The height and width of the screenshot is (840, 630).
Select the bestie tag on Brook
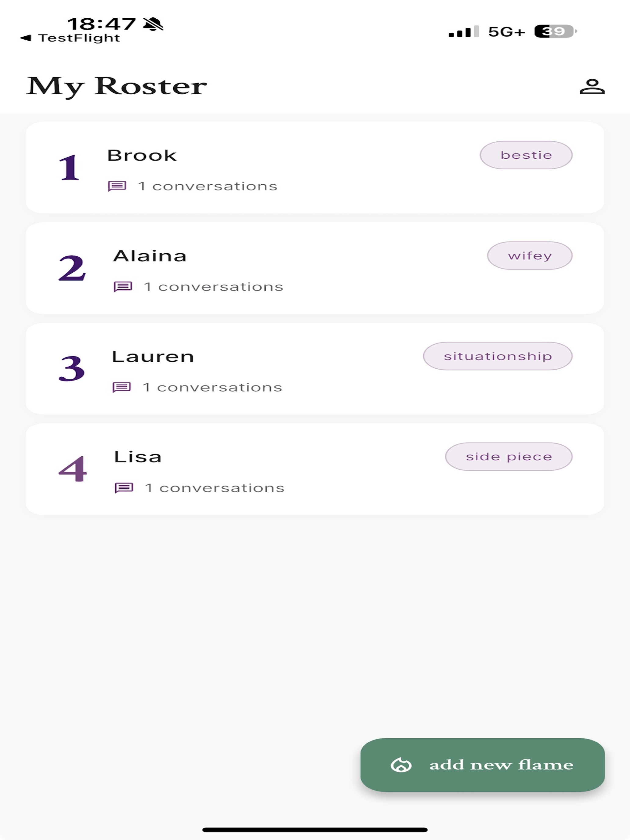coord(526,155)
